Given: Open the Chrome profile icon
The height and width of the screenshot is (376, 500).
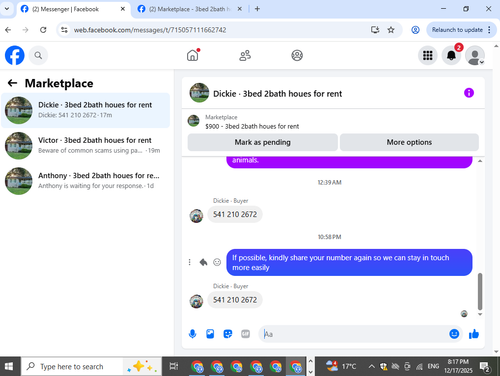Looking at the screenshot, I should [x=415, y=30].
